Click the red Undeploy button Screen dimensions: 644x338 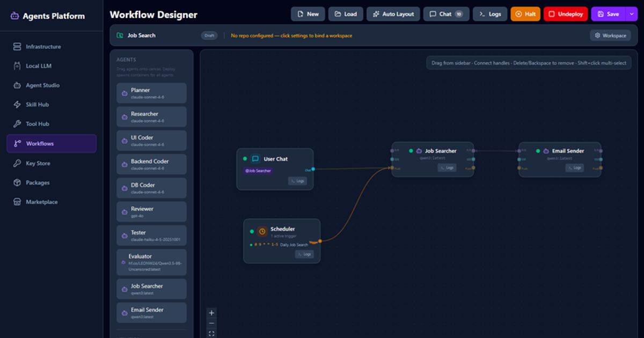point(566,14)
